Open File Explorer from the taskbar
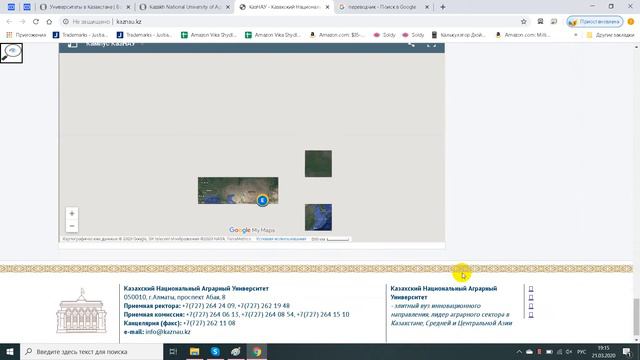This screenshot has width=640, height=360. point(194,352)
